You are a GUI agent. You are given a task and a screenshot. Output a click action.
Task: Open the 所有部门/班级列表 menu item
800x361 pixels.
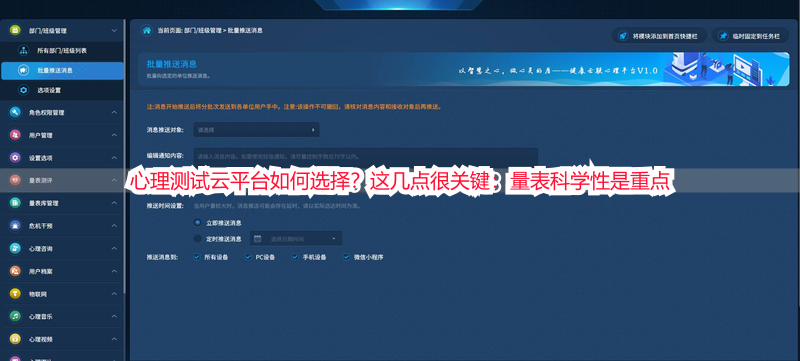click(62, 50)
